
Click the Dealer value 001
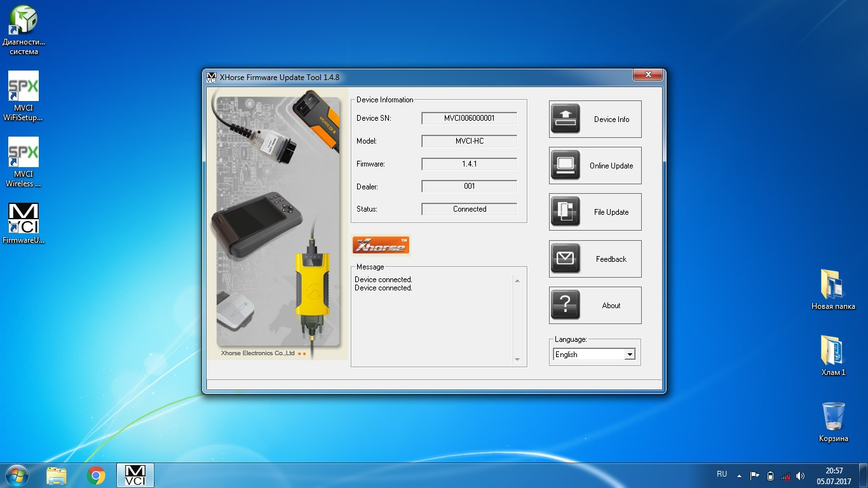pos(470,186)
